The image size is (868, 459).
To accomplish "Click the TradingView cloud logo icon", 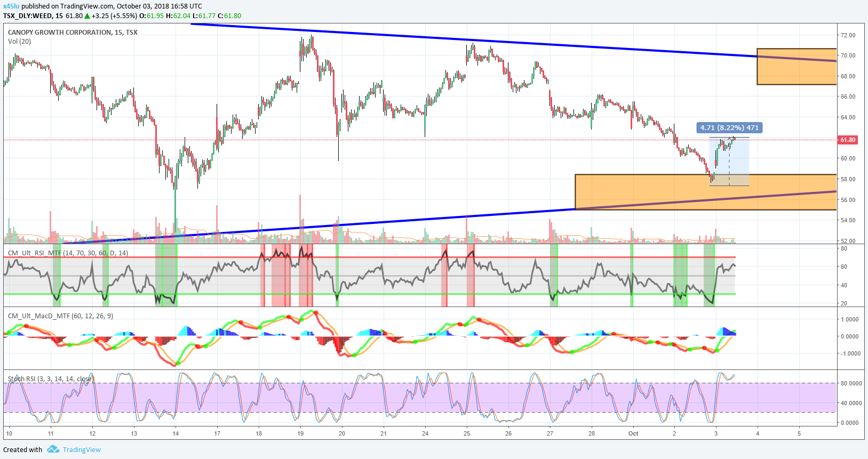I will tap(53, 449).
